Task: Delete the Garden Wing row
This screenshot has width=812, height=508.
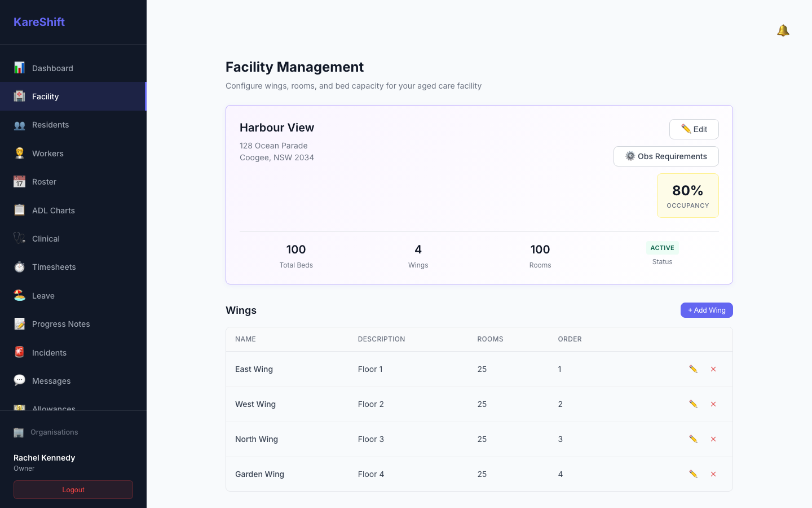Action: click(x=713, y=474)
